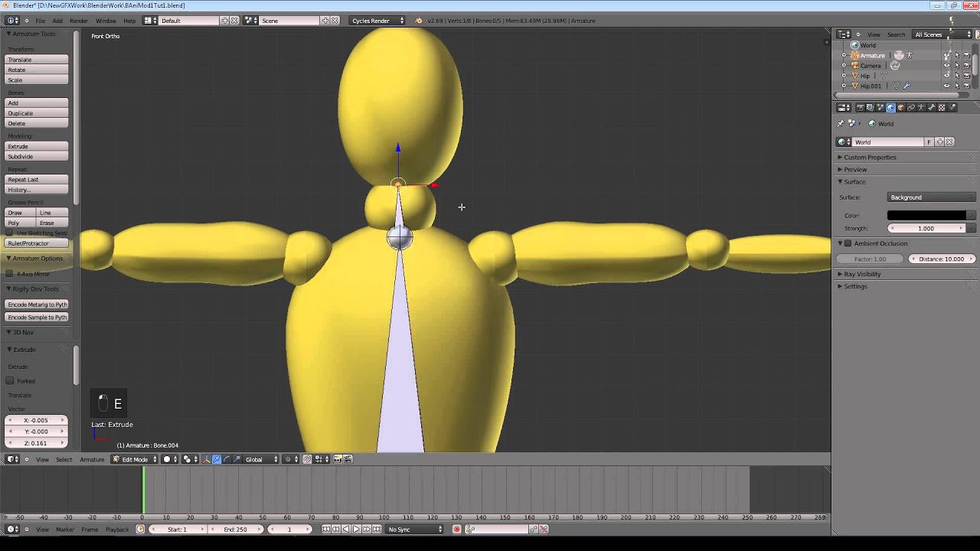Toggle visibility eye for Hip
Image resolution: width=980 pixels, height=551 pixels.
point(946,76)
